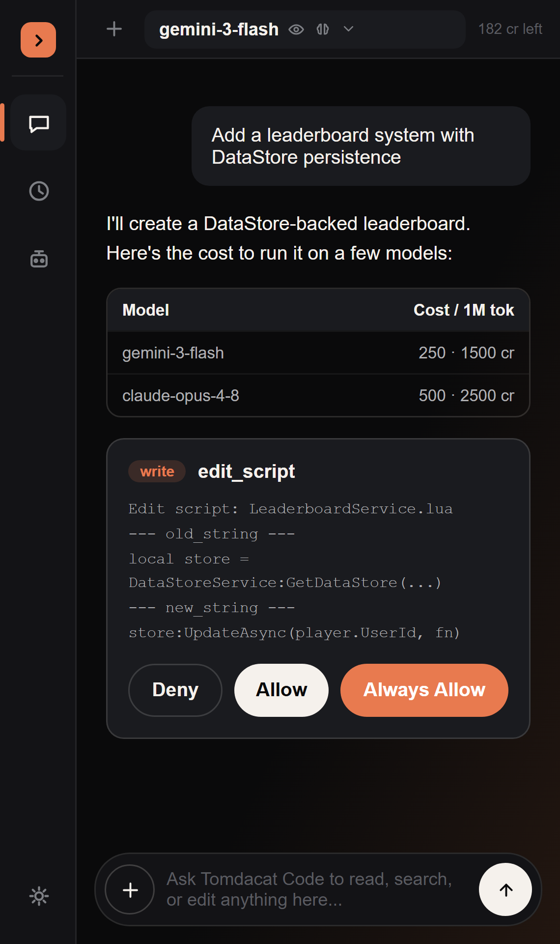Choose Always Allow for edit_script
Screen dimensions: 560x944
(424, 690)
